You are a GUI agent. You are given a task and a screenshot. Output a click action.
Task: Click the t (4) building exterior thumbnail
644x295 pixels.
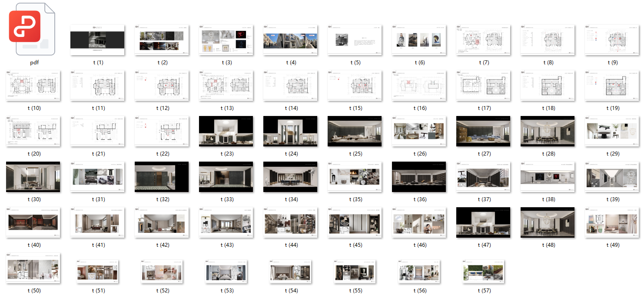[x=291, y=40]
